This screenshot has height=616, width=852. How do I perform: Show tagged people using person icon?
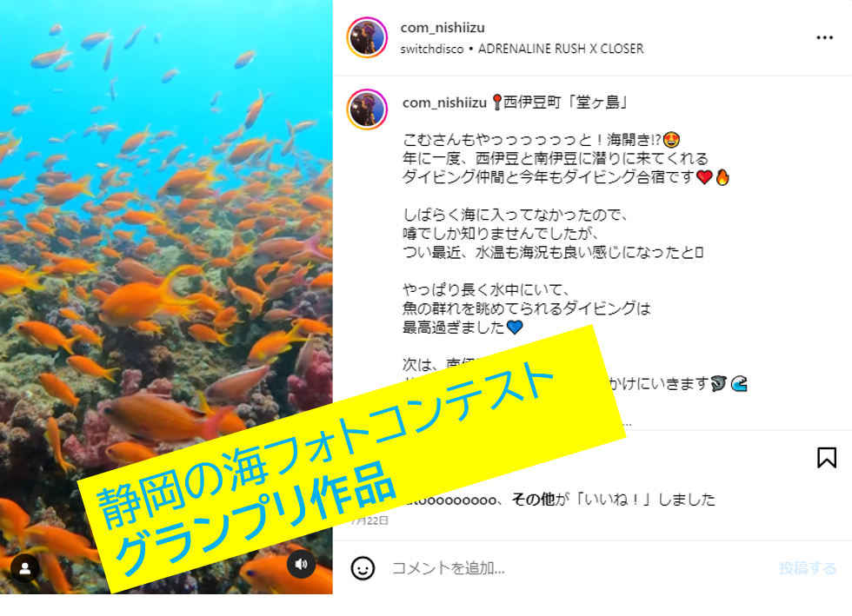(25, 568)
